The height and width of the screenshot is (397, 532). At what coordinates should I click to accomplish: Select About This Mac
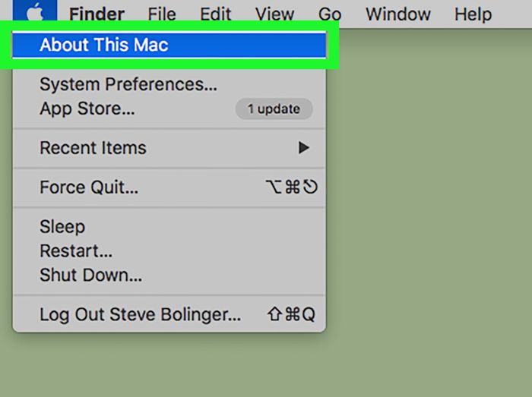tap(169, 45)
